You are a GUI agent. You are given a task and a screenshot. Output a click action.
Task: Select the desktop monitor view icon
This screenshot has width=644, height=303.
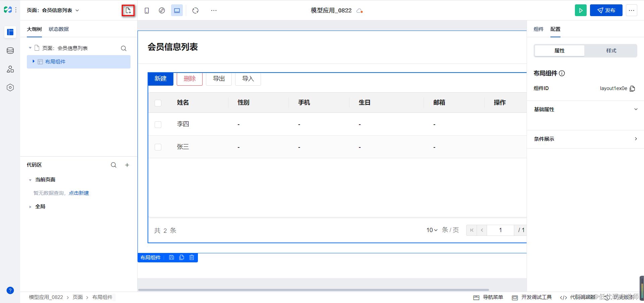pos(177,10)
